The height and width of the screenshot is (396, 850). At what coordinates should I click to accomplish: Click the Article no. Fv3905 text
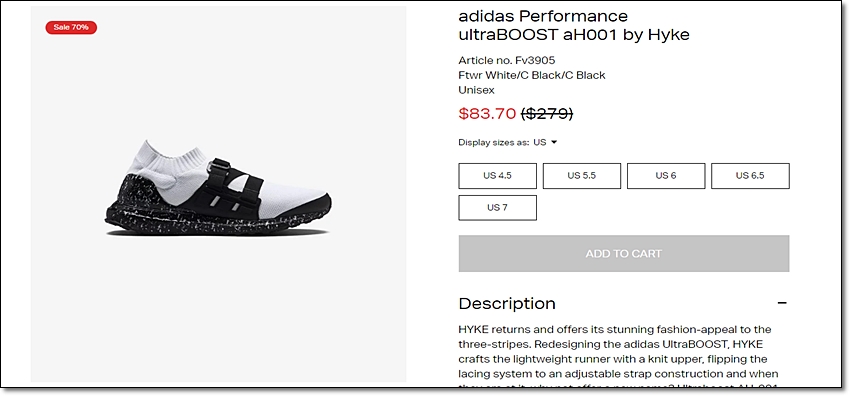click(x=507, y=60)
